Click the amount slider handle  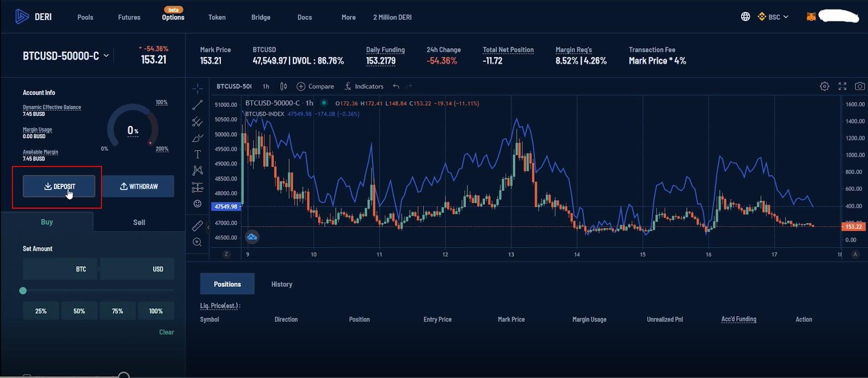[23, 291]
